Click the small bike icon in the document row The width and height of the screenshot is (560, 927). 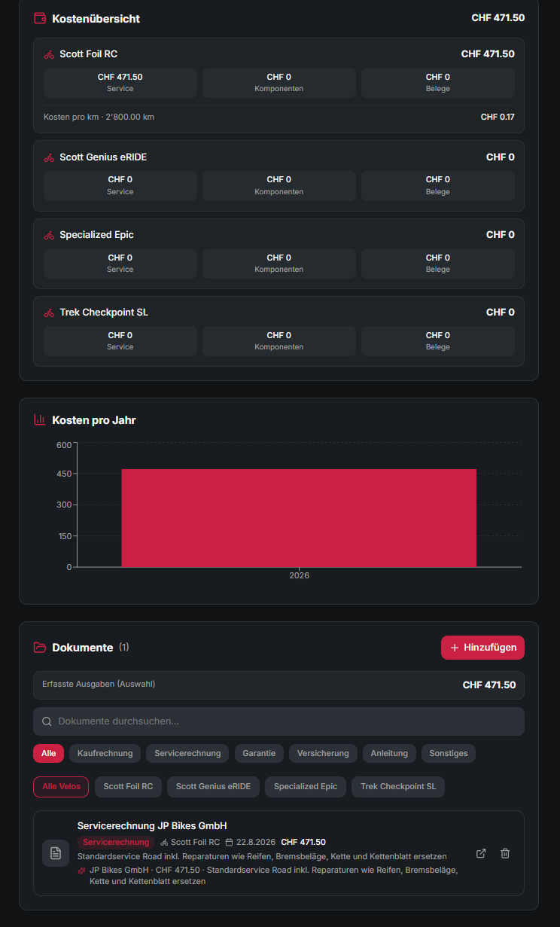[164, 842]
